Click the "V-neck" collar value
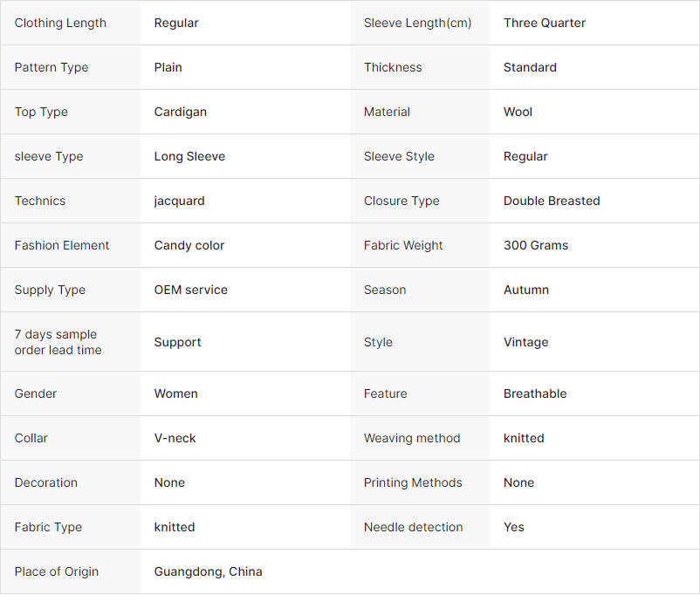Screen dimensions: 700x595 point(175,438)
